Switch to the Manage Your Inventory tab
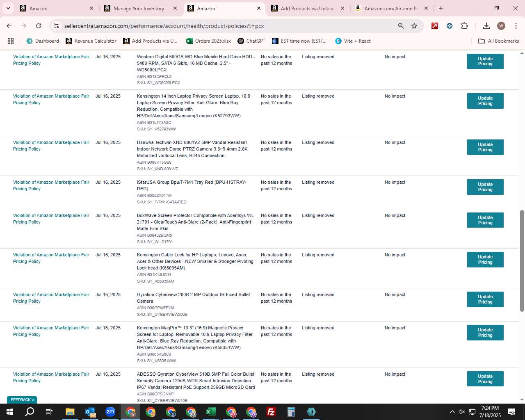Viewport: 525px width, 420px height. point(139,8)
